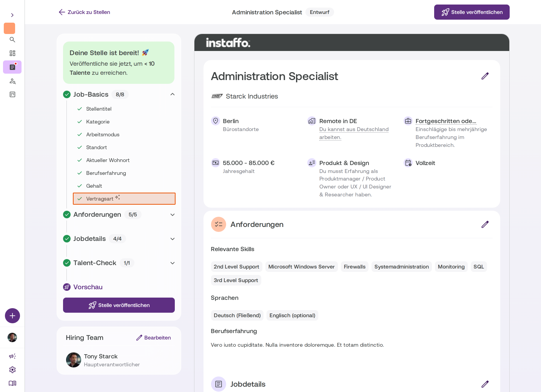Image resolution: width=541 pixels, height=392 pixels.
Task: Edit Anforderungen section with pencil icon
Action: tap(485, 224)
